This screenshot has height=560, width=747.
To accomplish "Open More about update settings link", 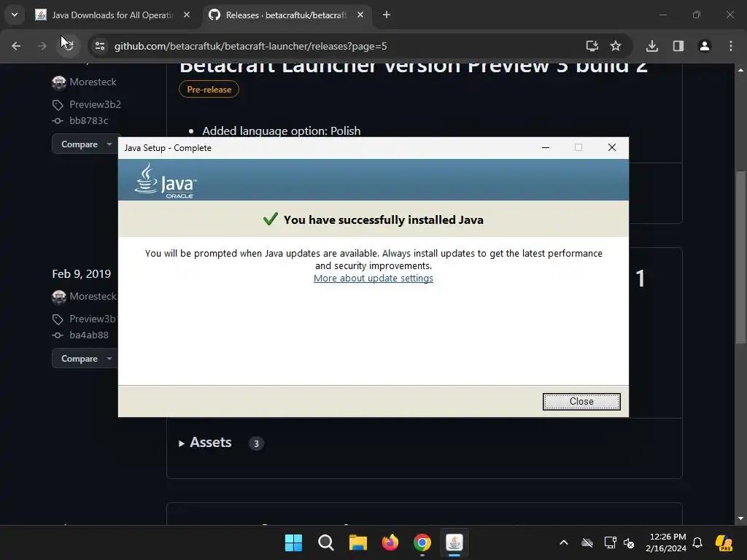I will tap(373, 278).
